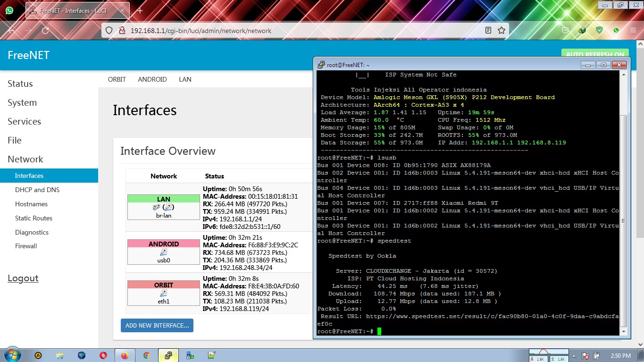The height and width of the screenshot is (362, 644).
Task: Click the Logout link
Action: [23, 278]
